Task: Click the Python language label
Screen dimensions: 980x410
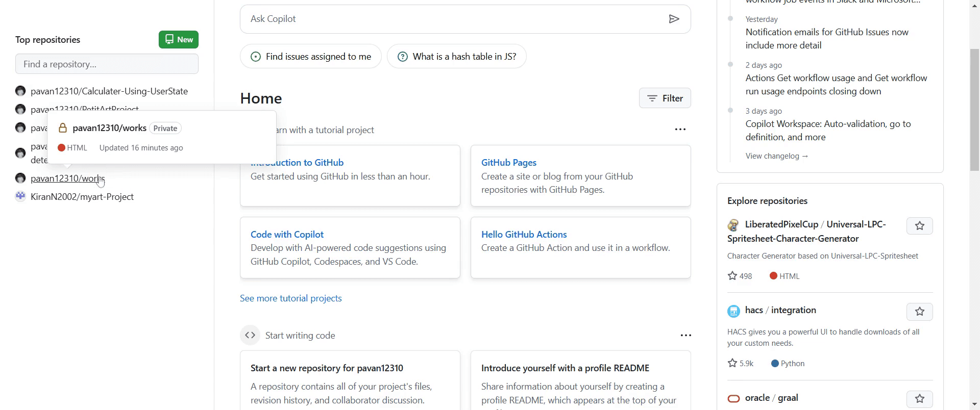Action: [x=792, y=364]
